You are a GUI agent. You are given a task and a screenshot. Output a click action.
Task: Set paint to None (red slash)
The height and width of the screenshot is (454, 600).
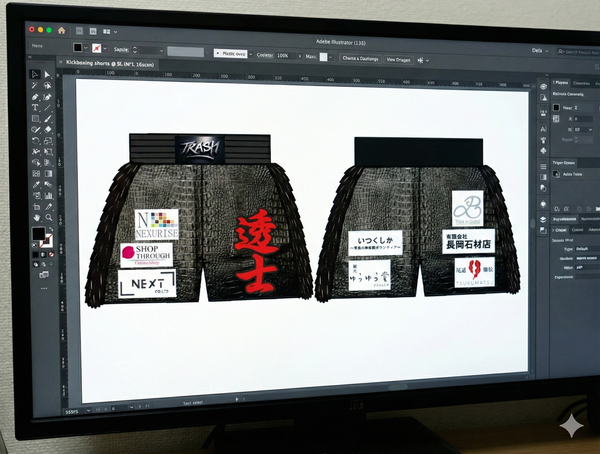click(51, 255)
